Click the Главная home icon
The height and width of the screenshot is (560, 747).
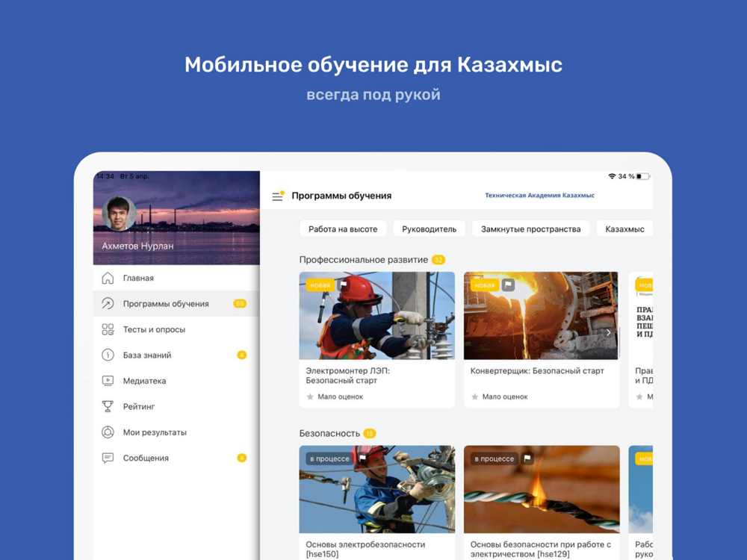pyautogui.click(x=108, y=278)
